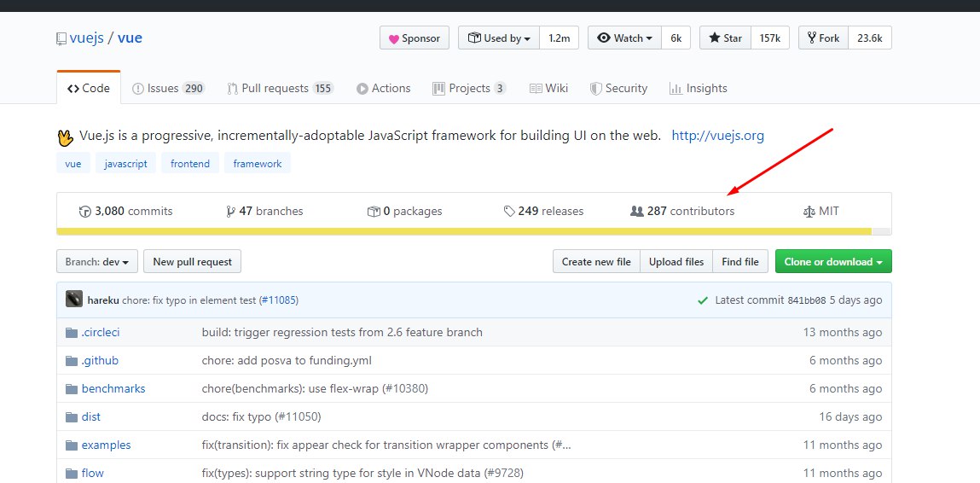Click the Upload files button
This screenshot has height=483, width=980.
676,261
